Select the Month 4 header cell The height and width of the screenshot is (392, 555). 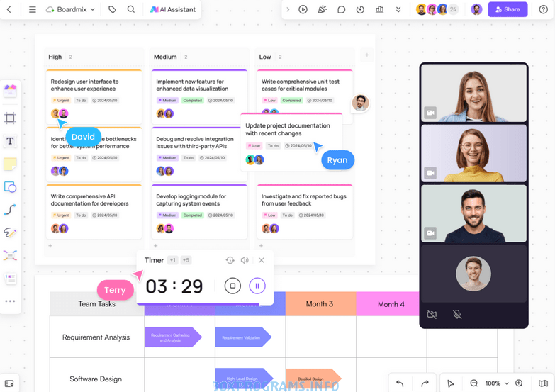point(388,304)
